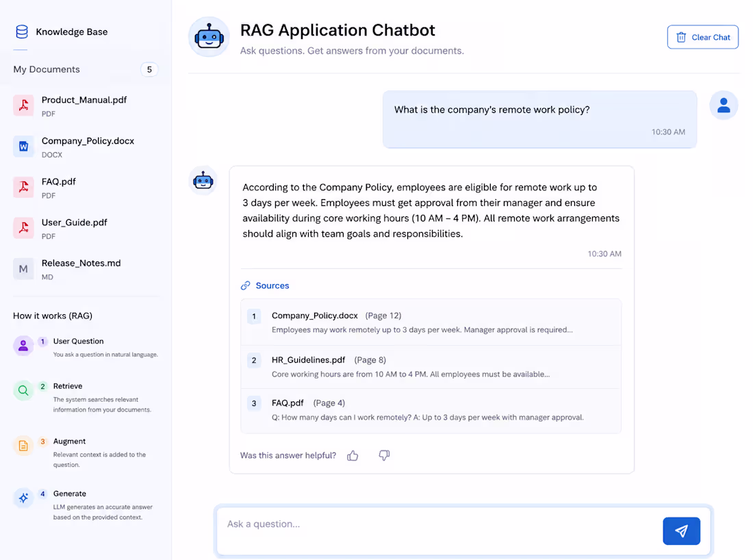
Task: Open Product_Manual.pdf from My Documents
Action: (x=86, y=105)
